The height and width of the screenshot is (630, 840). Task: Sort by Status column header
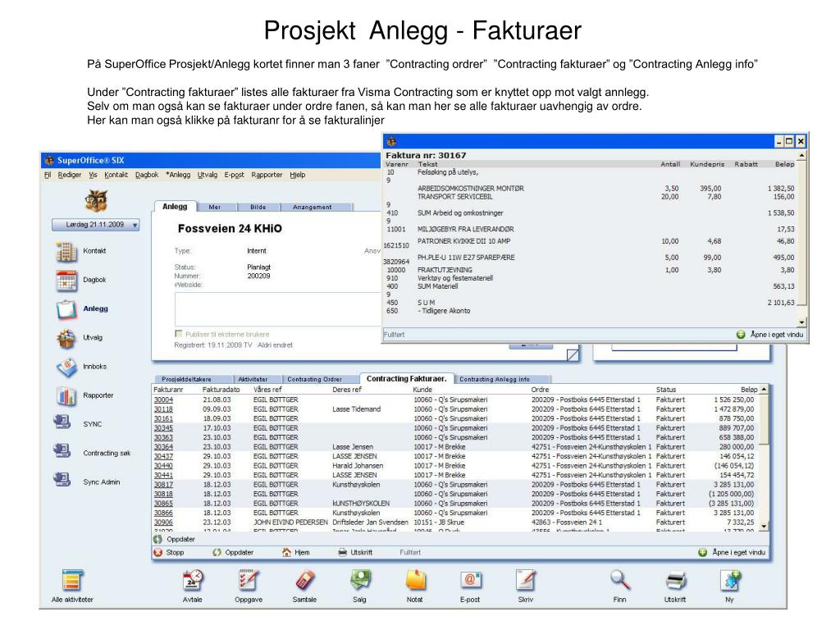(666, 390)
